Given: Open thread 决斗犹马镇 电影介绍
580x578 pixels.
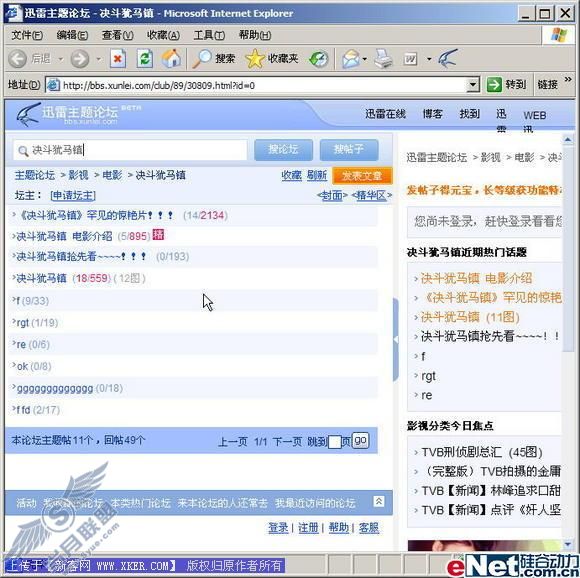Looking at the screenshot, I should (x=64, y=236).
